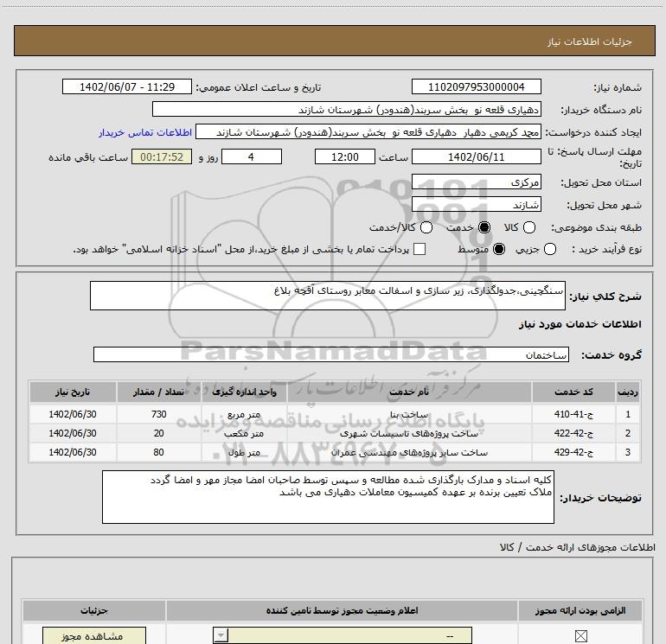Click service code ج-42-429
Image resolution: width=666 pixels, height=644 pixels.
[573, 453]
